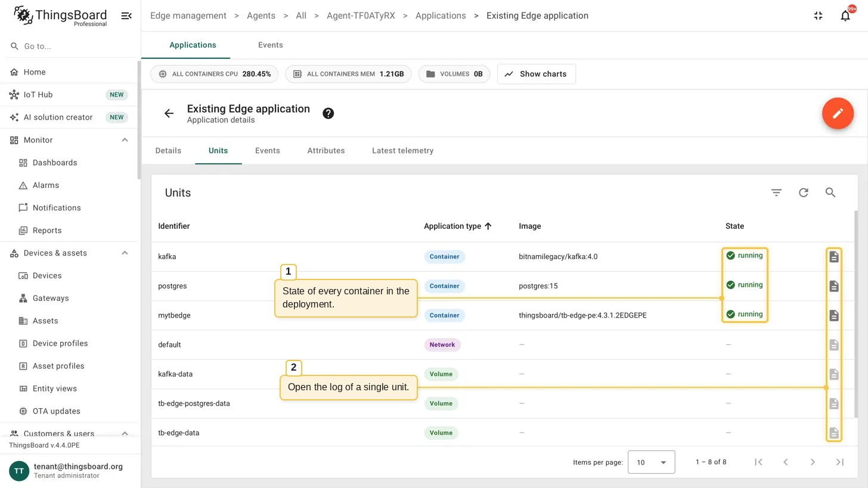Open Agent-TF0ATyRX breadcrumb link
Screen dimensions: 868x488
click(x=361, y=15)
